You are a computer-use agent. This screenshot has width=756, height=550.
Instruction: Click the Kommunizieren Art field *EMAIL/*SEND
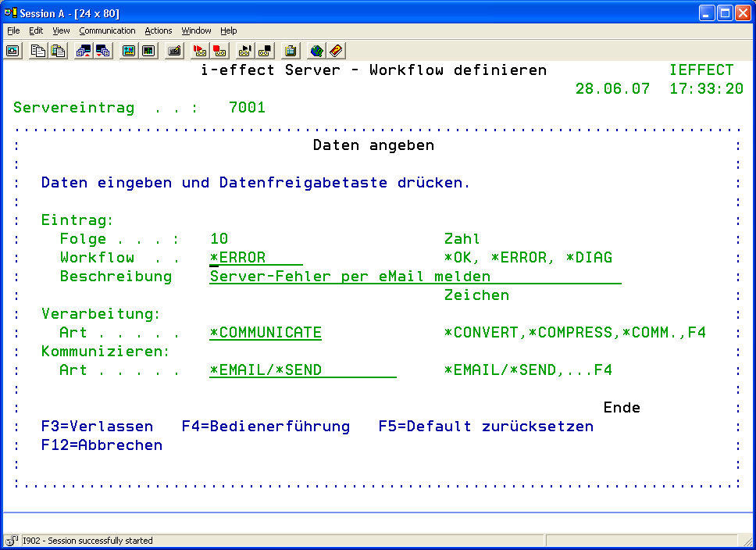click(x=302, y=370)
